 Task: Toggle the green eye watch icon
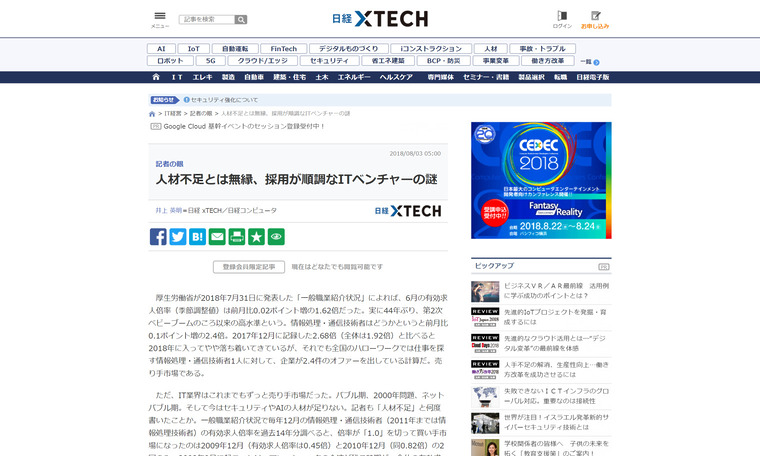pos(276,237)
